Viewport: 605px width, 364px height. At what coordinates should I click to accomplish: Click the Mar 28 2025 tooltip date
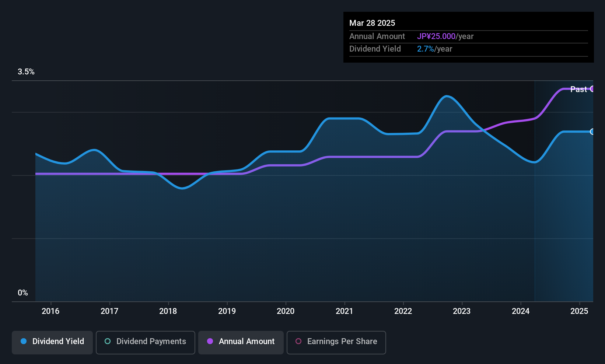click(x=372, y=23)
